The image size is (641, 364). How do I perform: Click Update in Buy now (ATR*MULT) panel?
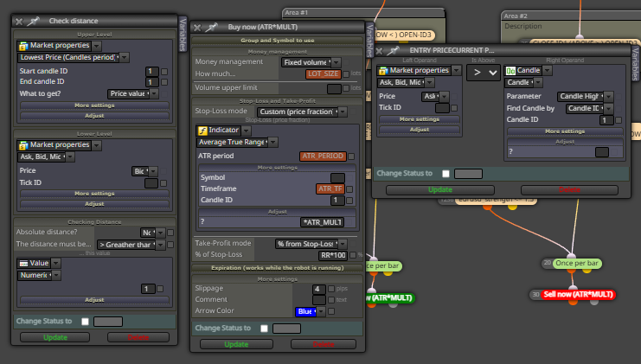tap(236, 344)
